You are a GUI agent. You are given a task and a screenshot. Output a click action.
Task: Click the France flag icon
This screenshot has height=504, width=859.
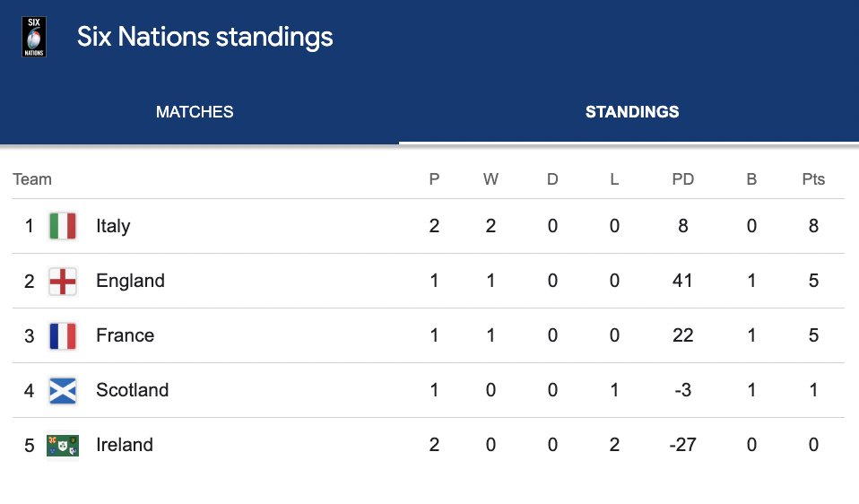(63, 335)
